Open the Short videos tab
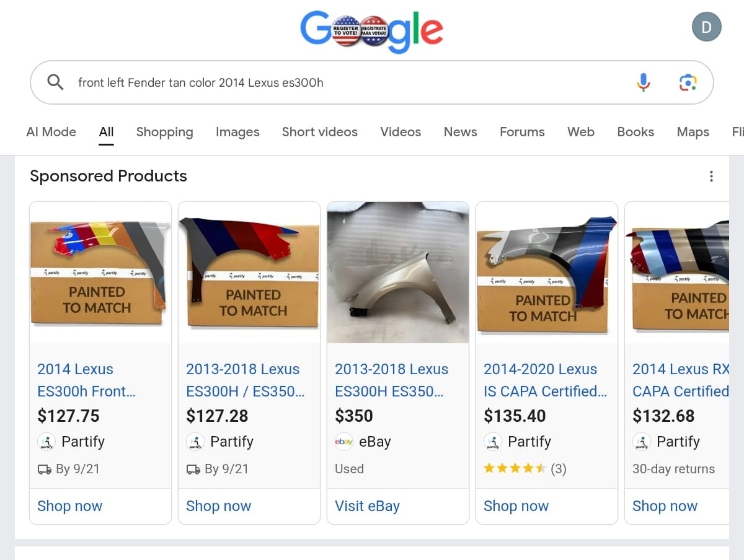744x560 pixels. click(x=320, y=132)
